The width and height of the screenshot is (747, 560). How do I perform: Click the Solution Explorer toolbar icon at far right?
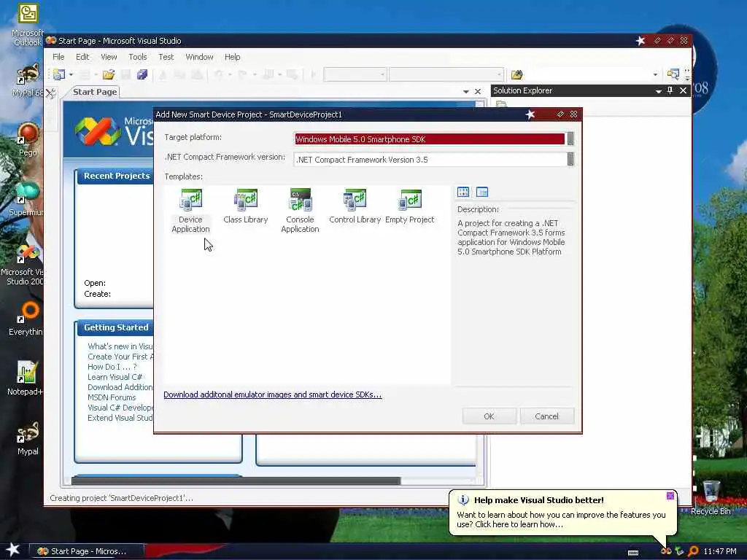point(673,74)
